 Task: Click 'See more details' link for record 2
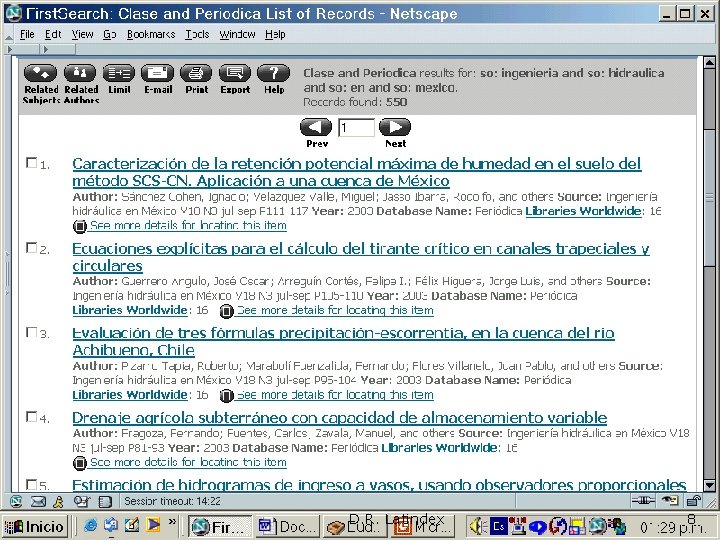[335, 310]
